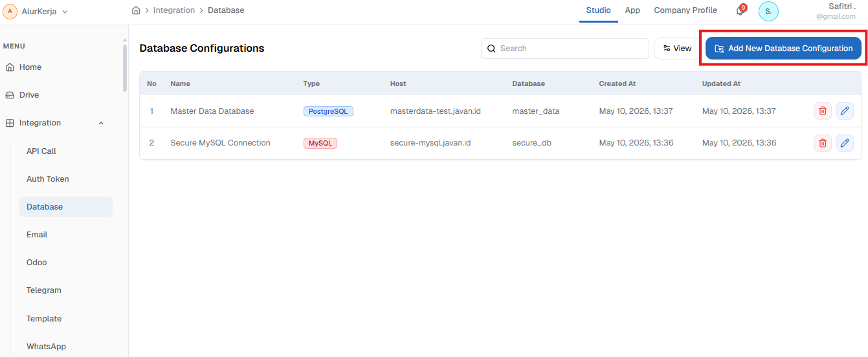Image resolution: width=868 pixels, height=357 pixels.
Task: Select API Call in sidebar
Action: (41, 151)
